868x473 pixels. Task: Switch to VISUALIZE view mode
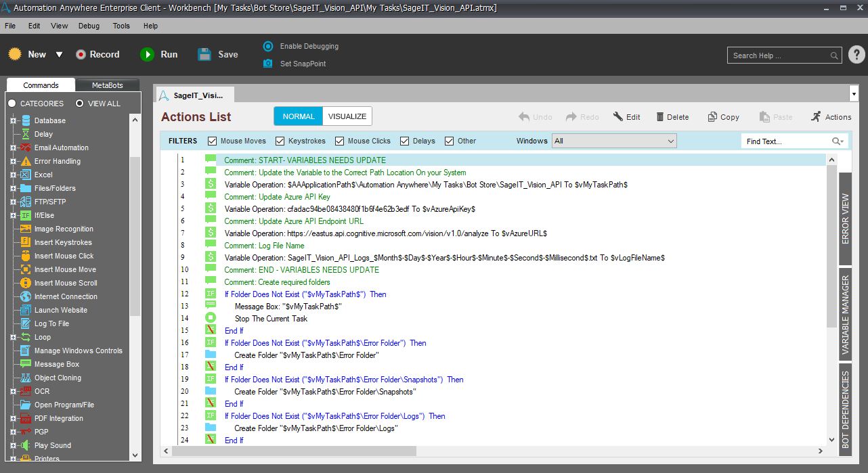(347, 116)
